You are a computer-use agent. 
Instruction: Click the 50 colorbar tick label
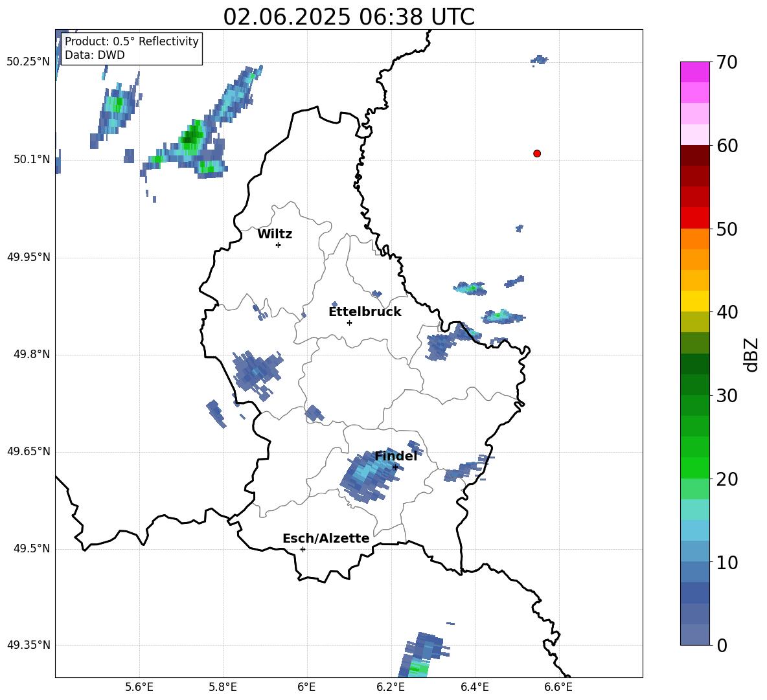(x=726, y=229)
